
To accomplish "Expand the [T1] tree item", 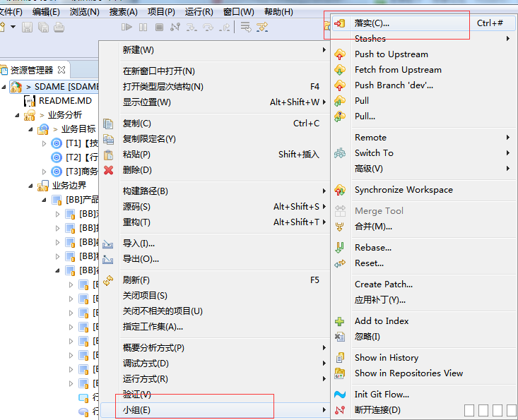I will coord(44,143).
